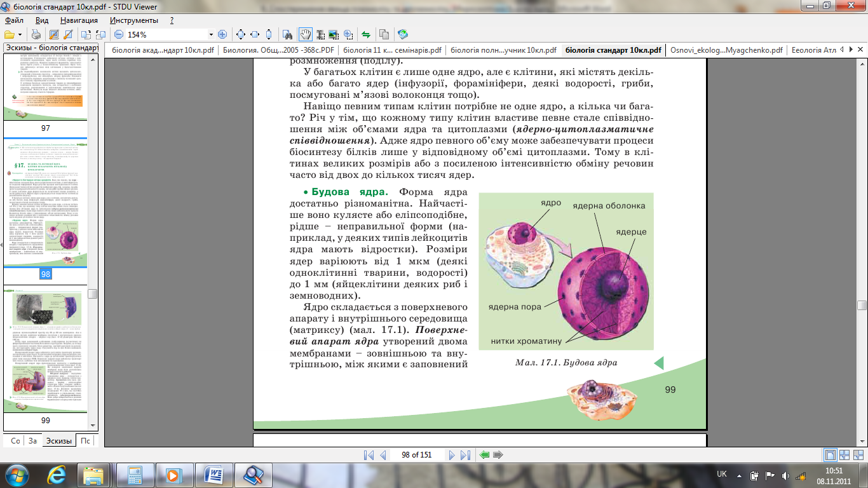
Task: Click the copy pages icon
Action: coord(384,34)
